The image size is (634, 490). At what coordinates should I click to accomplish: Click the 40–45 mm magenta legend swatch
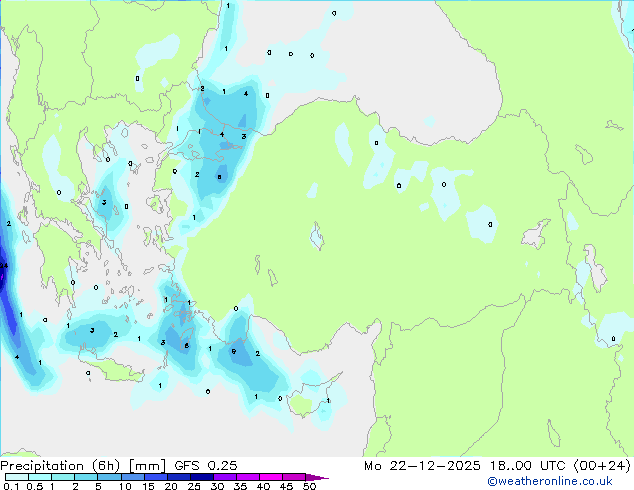pyautogui.click(x=271, y=477)
